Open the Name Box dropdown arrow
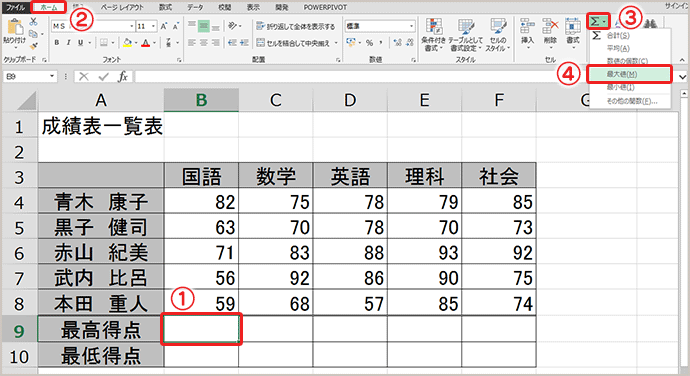 tap(52, 77)
